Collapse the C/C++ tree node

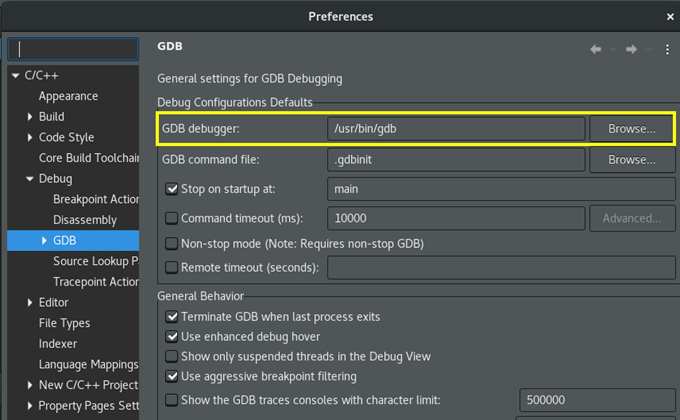[16, 75]
